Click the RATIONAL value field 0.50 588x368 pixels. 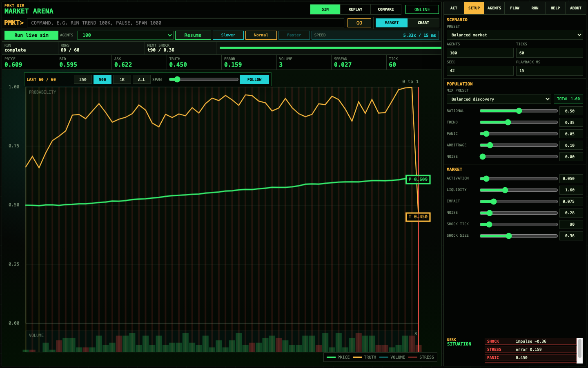pos(571,111)
